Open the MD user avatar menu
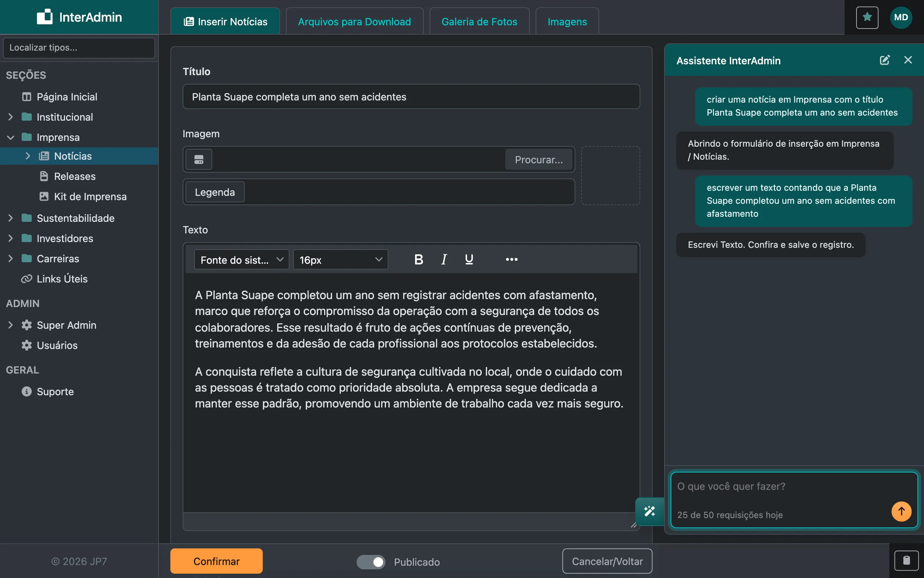The height and width of the screenshot is (578, 924). (x=901, y=17)
